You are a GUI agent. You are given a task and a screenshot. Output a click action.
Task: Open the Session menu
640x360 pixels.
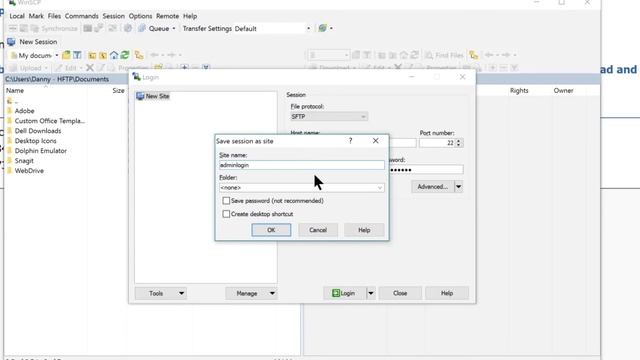click(113, 16)
